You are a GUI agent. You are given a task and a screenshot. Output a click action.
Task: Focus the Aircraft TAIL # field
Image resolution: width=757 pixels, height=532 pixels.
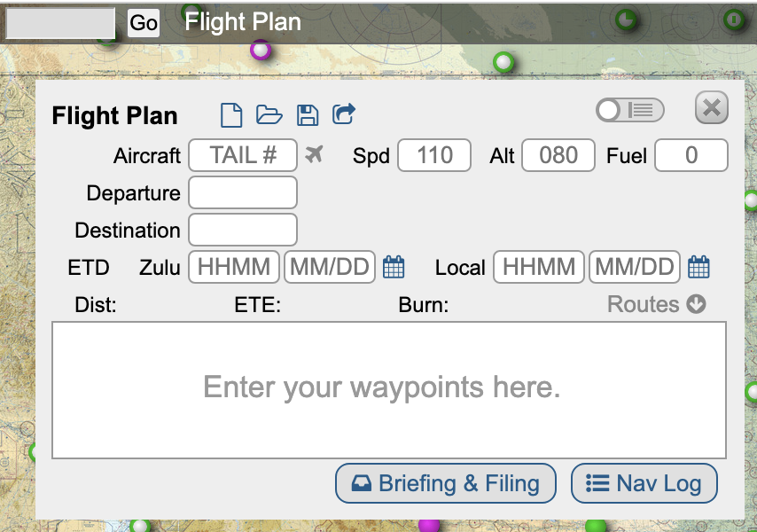242,155
